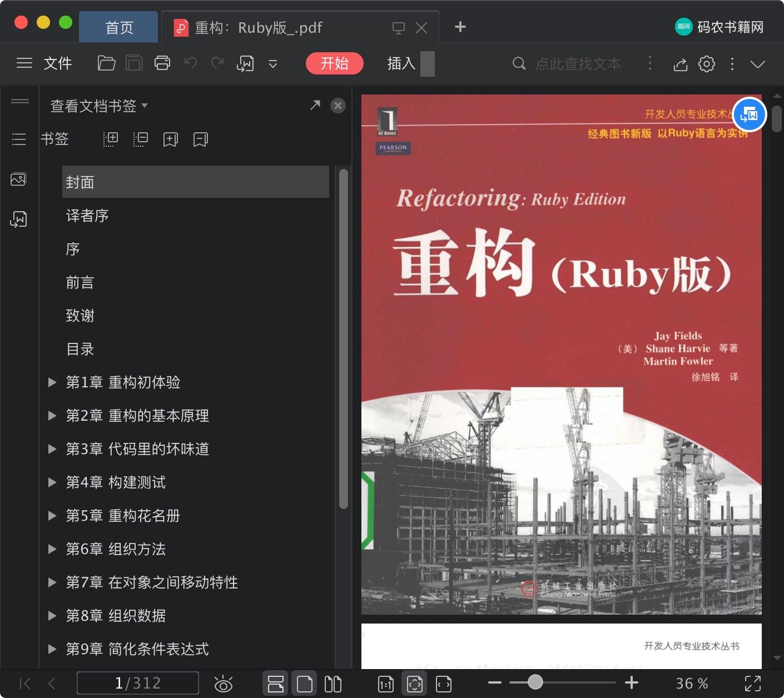
Task: Click the sidebar convert document icon
Action: point(18,219)
